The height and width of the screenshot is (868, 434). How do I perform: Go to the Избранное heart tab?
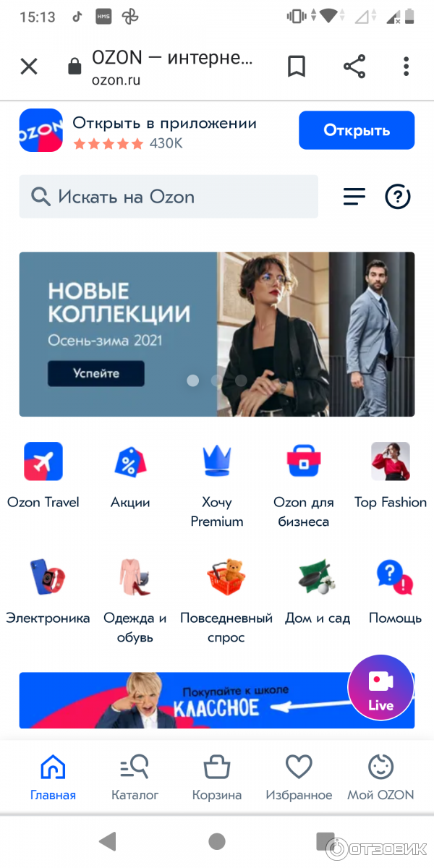(299, 777)
